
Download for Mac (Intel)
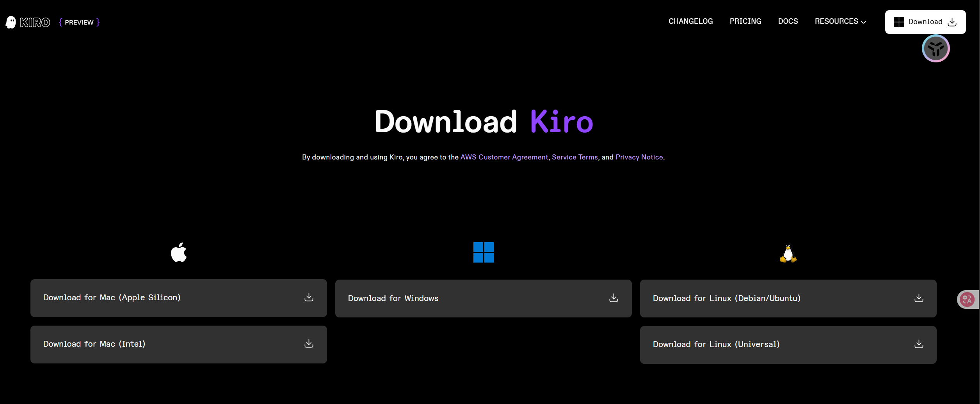pos(179,344)
